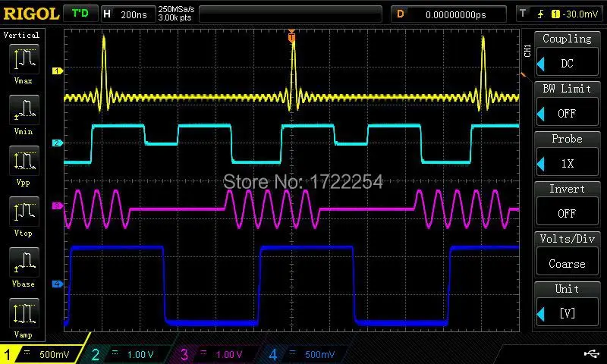Select channel 2 1.00 V tab

pos(127,354)
